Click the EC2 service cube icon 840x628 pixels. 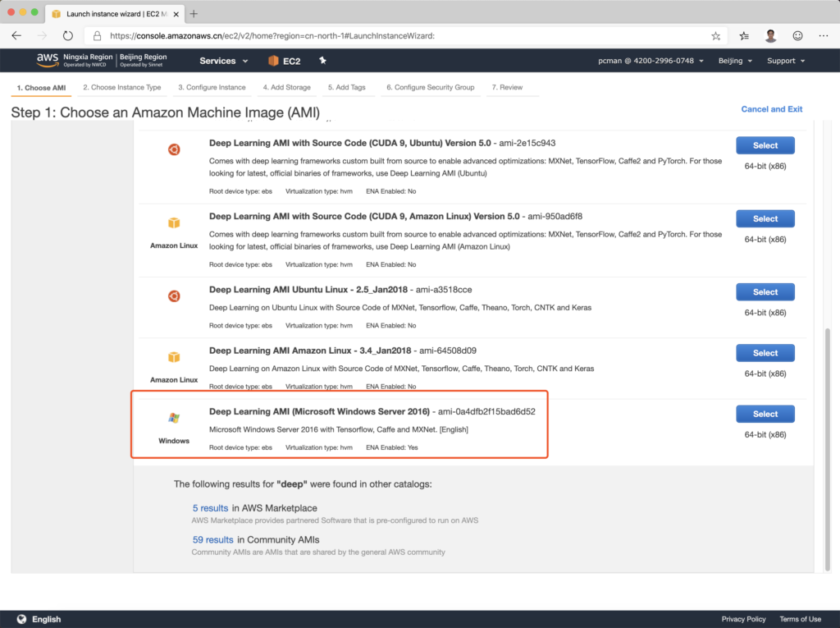(x=274, y=61)
